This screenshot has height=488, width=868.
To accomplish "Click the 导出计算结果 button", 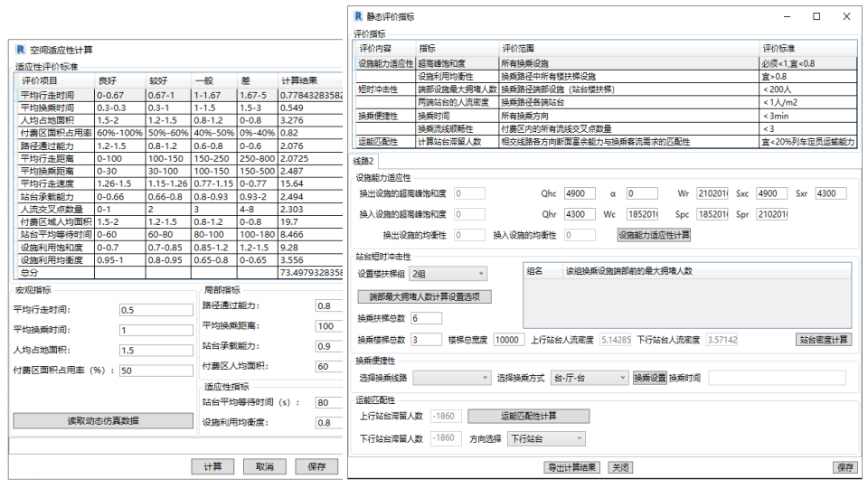I will [571, 467].
